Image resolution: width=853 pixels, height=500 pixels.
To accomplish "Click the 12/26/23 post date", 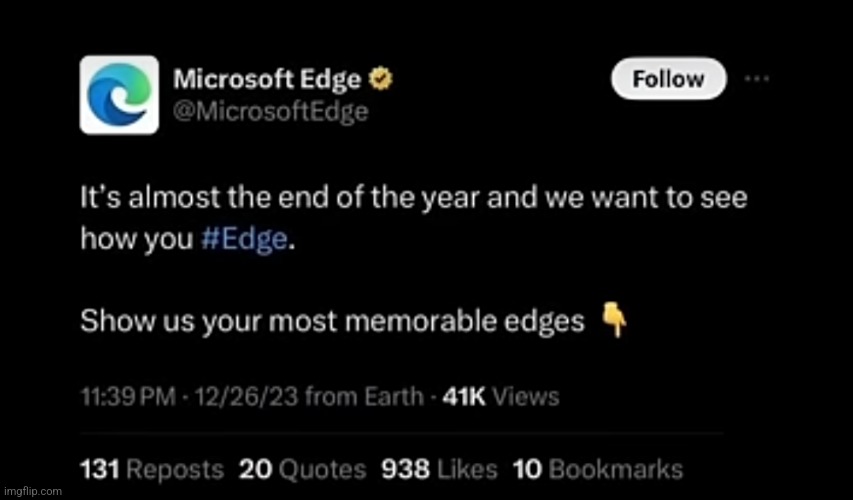I will [x=246, y=397].
